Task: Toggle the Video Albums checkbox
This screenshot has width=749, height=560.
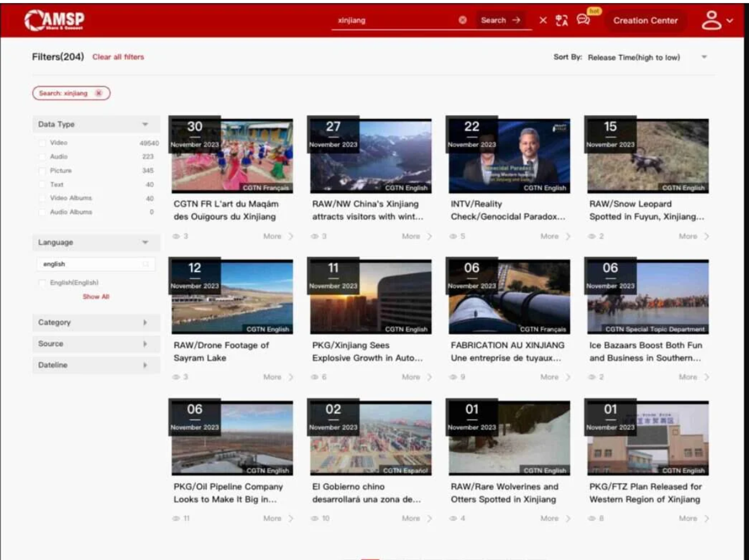Action: (42, 198)
